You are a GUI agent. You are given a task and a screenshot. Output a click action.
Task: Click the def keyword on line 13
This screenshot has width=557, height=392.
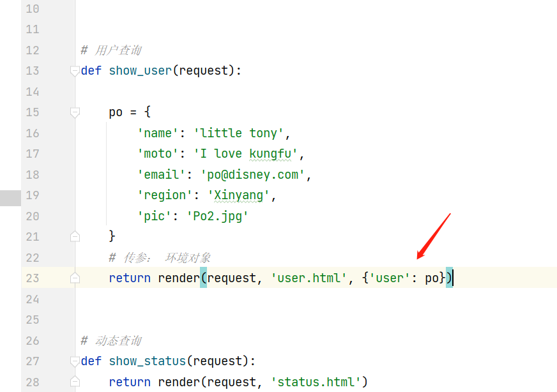(x=91, y=71)
